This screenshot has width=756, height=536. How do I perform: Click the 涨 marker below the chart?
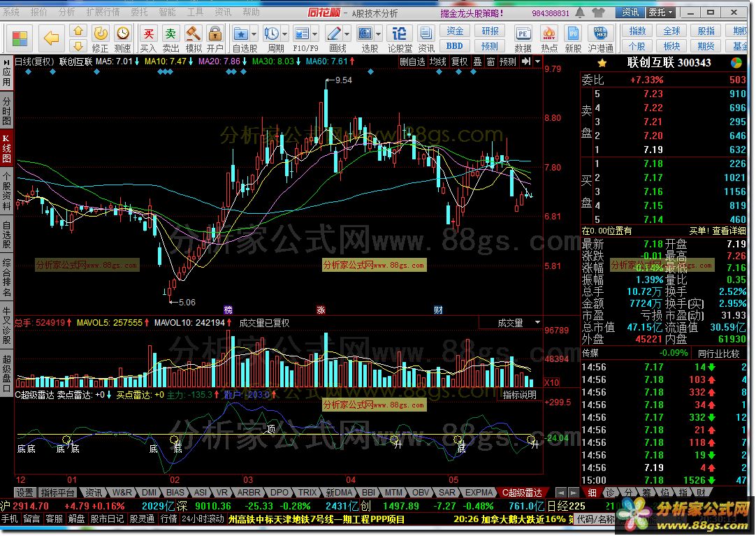[321, 310]
